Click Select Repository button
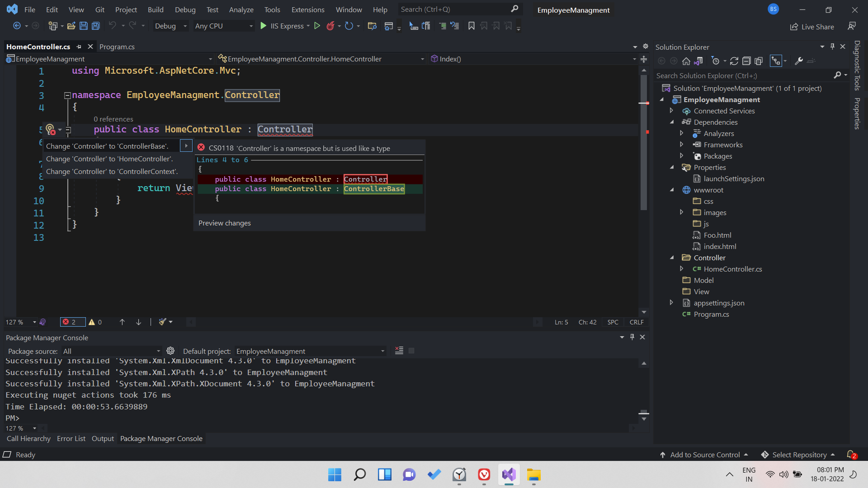Screen dimensions: 868x488 pyautogui.click(x=798, y=455)
